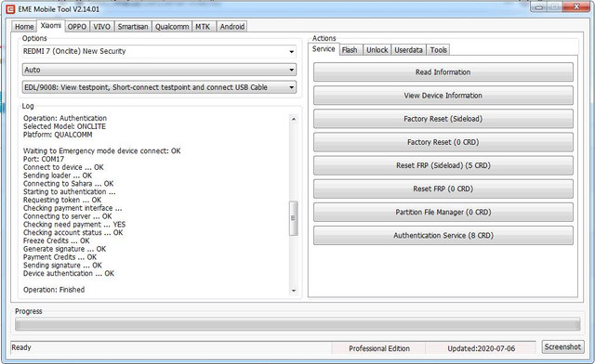This screenshot has height=364, width=595.
Task: Select the Xiaomi tab
Action: [50, 25]
